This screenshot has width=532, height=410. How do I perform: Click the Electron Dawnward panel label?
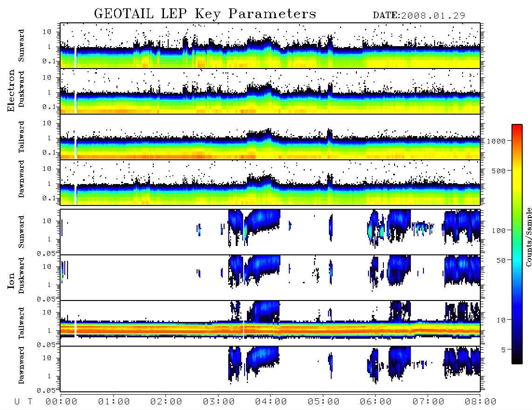pos(21,179)
